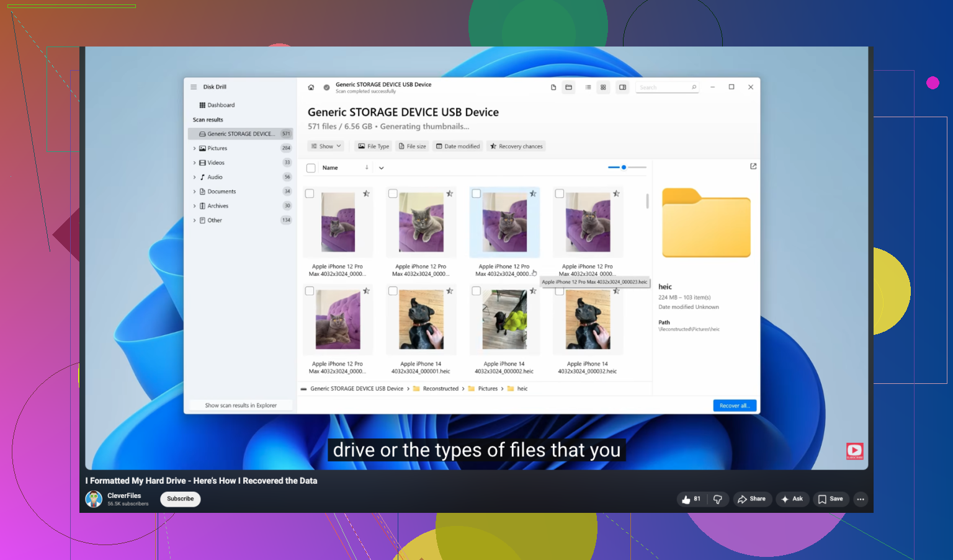The height and width of the screenshot is (560, 953).
Task: Click Show scan results in Explorer
Action: [241, 406]
